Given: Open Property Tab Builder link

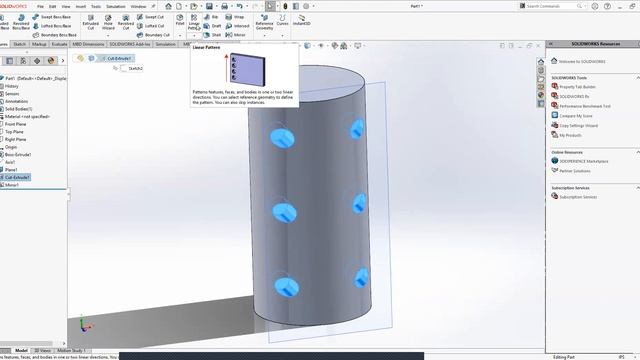Looking at the screenshot, I should pyautogui.click(x=577, y=87).
